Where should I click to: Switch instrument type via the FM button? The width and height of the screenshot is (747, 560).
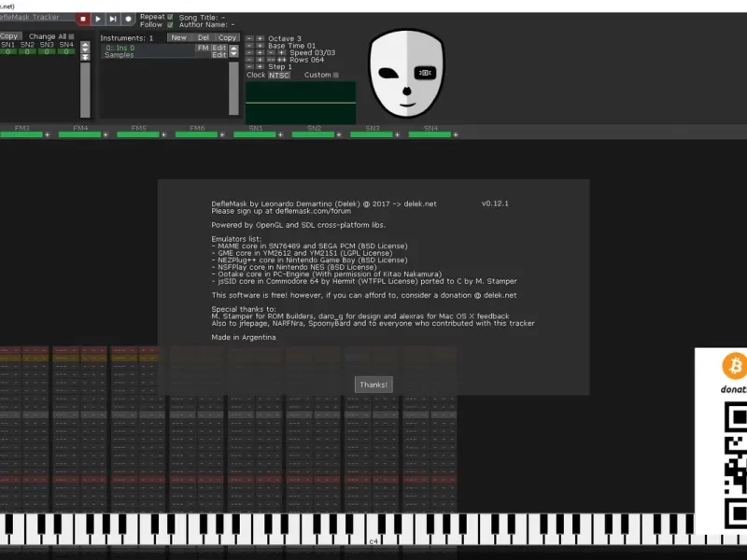[204, 48]
